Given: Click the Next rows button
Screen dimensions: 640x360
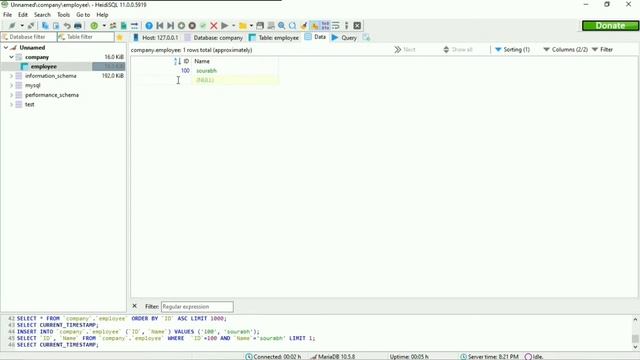Looking at the screenshot, I should 405,49.
